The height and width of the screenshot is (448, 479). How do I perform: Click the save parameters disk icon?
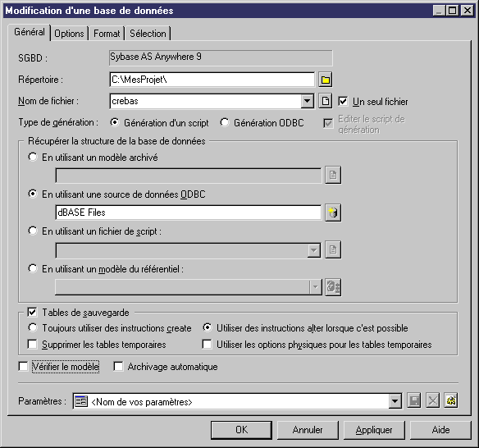414,400
